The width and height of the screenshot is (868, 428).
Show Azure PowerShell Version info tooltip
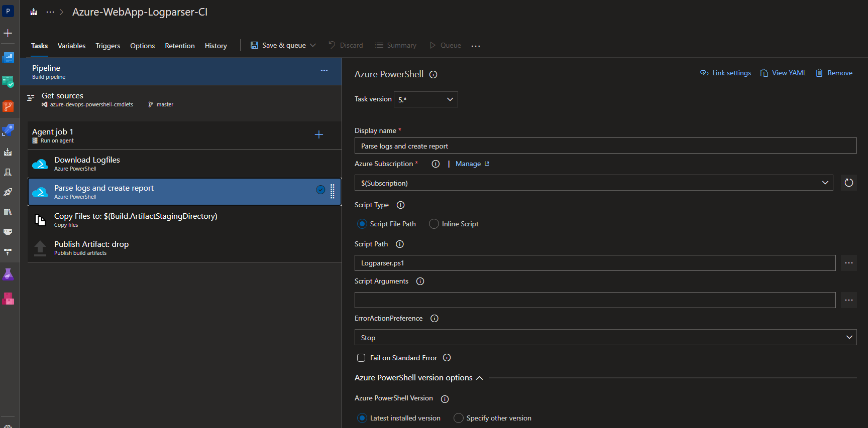(445, 399)
